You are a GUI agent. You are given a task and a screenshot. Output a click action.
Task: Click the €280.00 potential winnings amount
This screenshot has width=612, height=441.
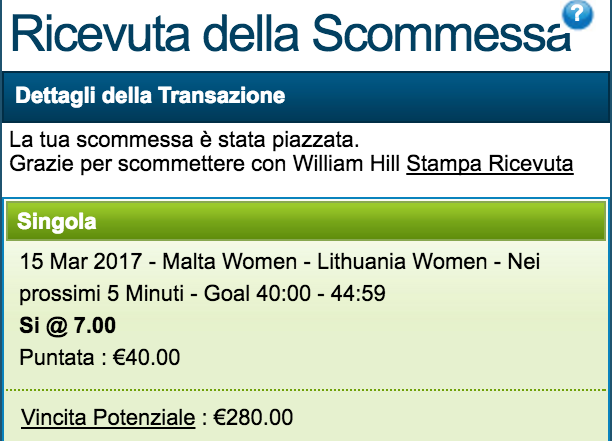(253, 417)
